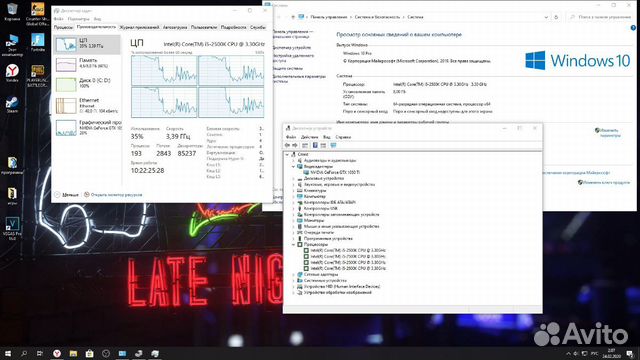640x360 pixels.
Task: Collapse the Processors (Процессоры) tree node
Action: pos(293,244)
